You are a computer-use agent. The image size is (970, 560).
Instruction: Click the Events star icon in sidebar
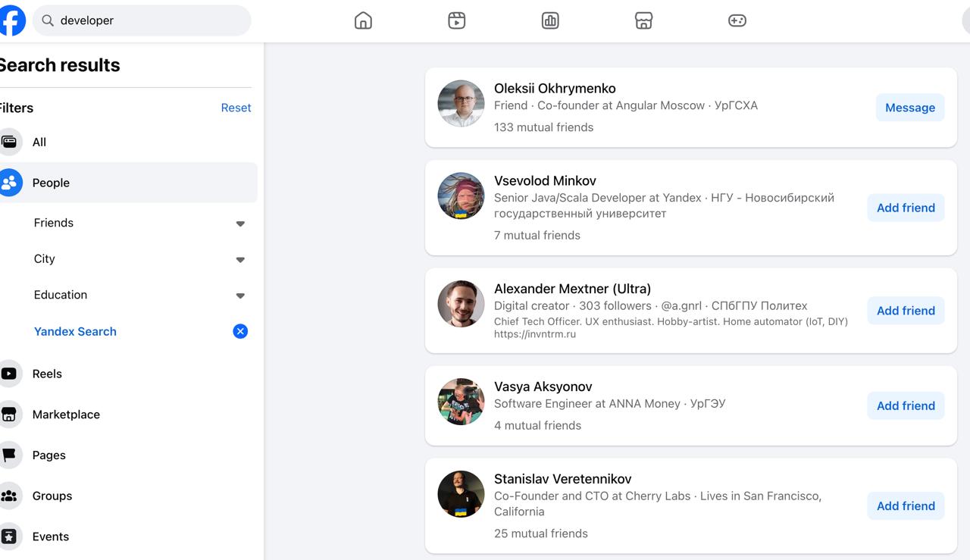pos(9,537)
